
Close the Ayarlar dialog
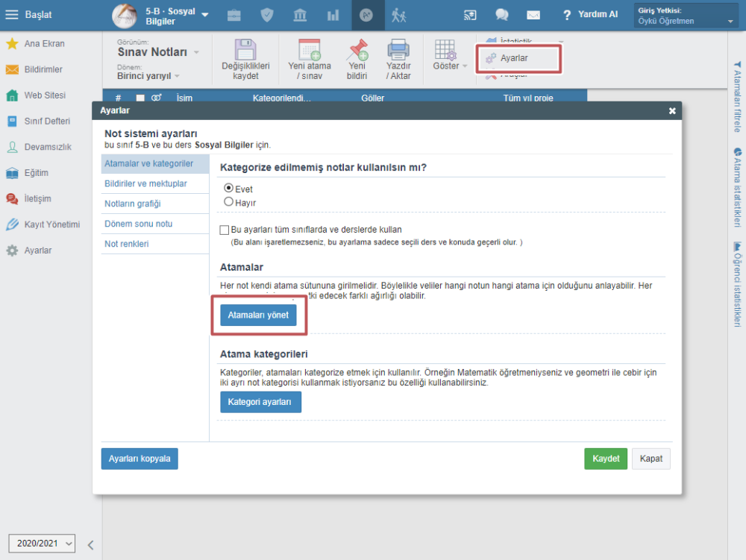pos(672,111)
